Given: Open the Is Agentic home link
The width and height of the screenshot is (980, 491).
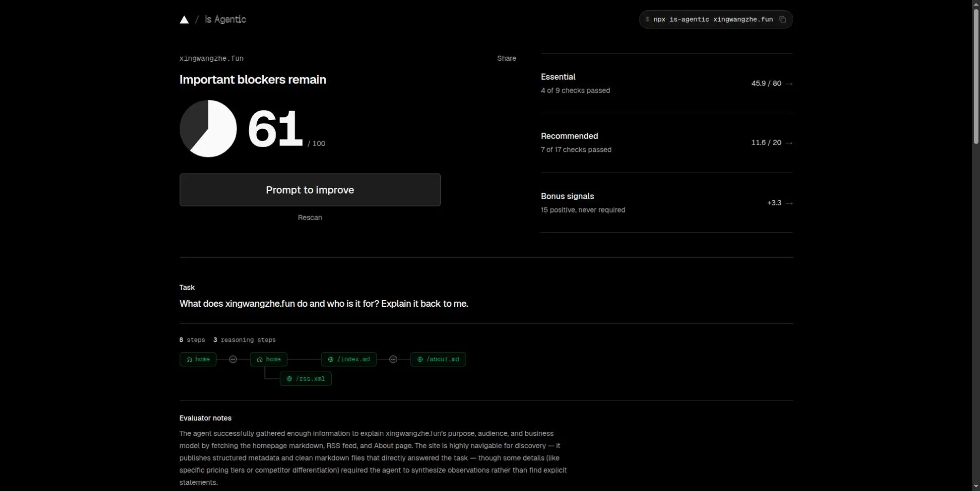Looking at the screenshot, I should click(225, 20).
